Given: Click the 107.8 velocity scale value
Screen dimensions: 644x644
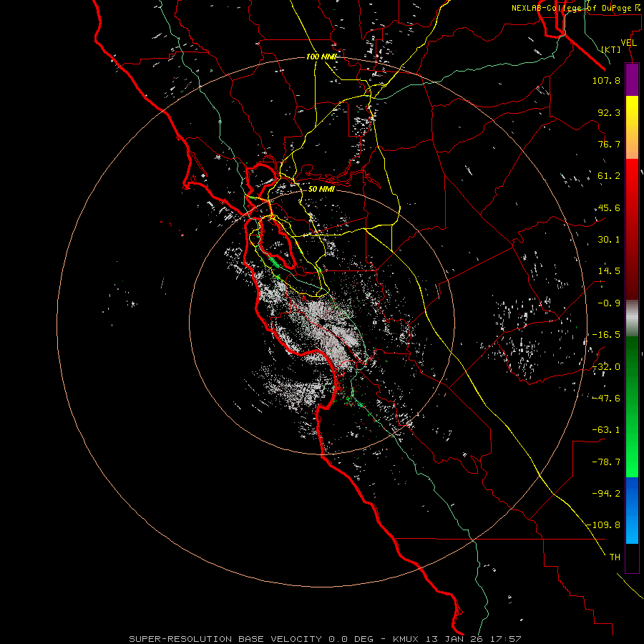Looking at the screenshot, I should point(606,80).
